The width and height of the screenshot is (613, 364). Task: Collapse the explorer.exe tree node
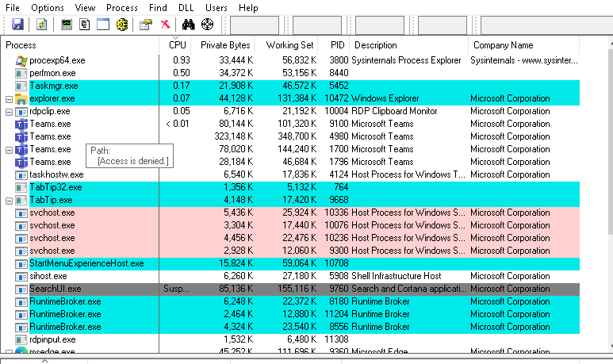click(x=9, y=99)
